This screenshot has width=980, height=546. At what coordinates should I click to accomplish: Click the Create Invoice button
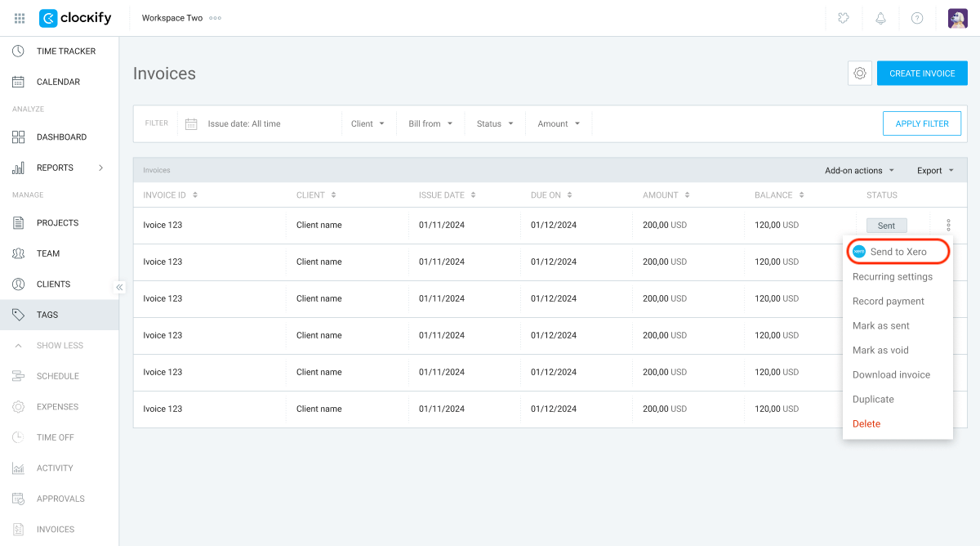tap(922, 73)
